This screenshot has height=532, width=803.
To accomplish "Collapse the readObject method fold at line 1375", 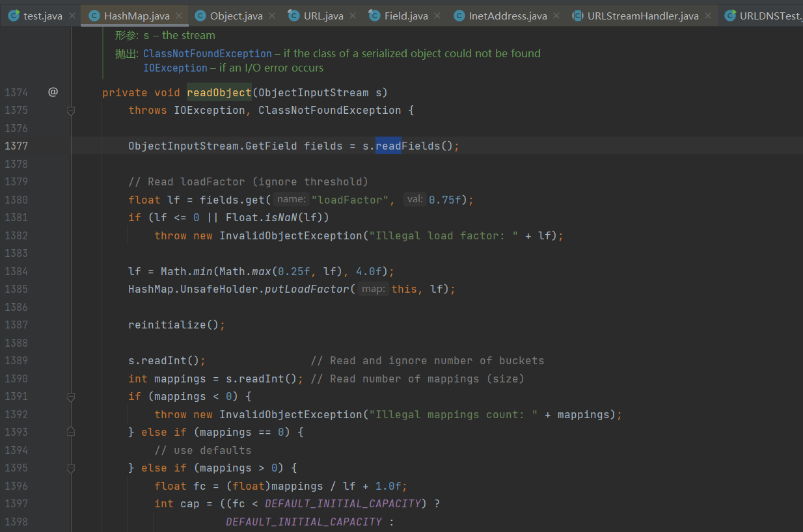I will coord(71,111).
